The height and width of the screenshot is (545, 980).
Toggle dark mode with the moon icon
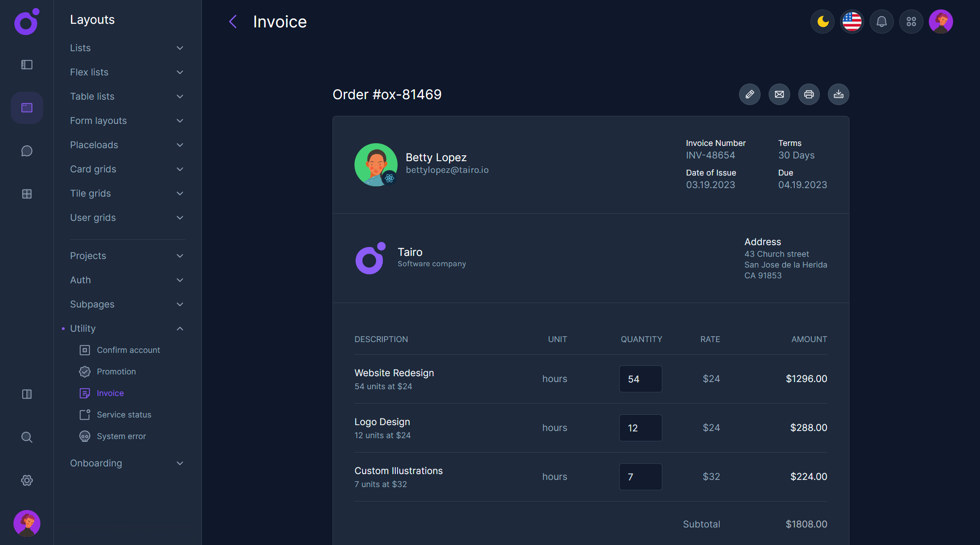[822, 21]
